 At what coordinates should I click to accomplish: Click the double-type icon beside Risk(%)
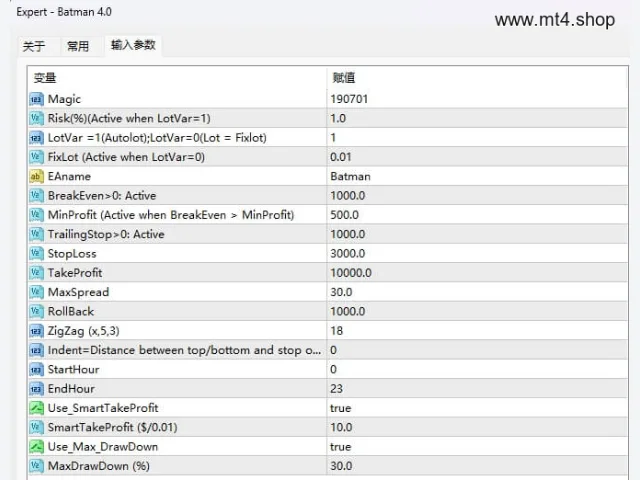[36, 118]
